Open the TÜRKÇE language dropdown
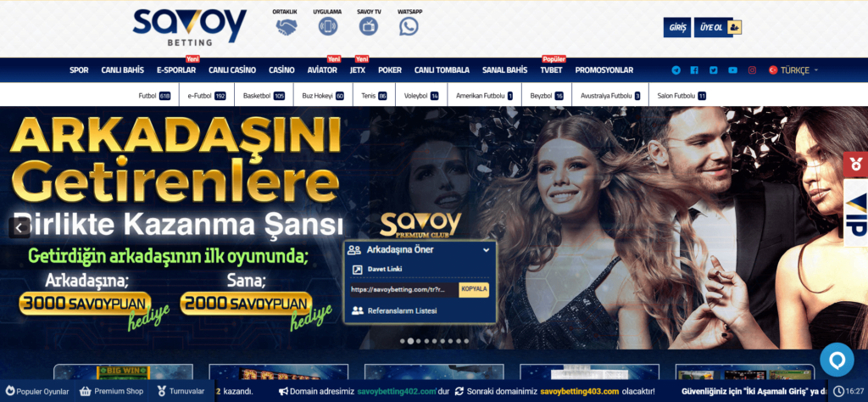 point(793,70)
